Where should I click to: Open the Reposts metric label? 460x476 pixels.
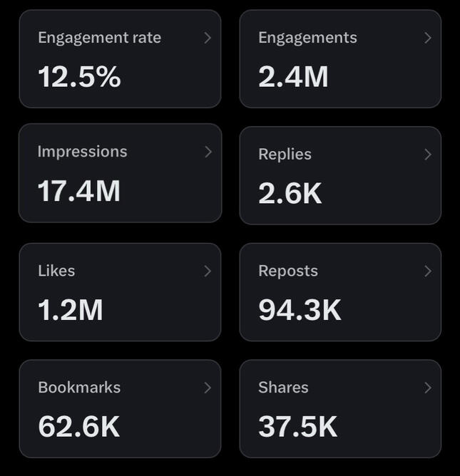coord(288,271)
